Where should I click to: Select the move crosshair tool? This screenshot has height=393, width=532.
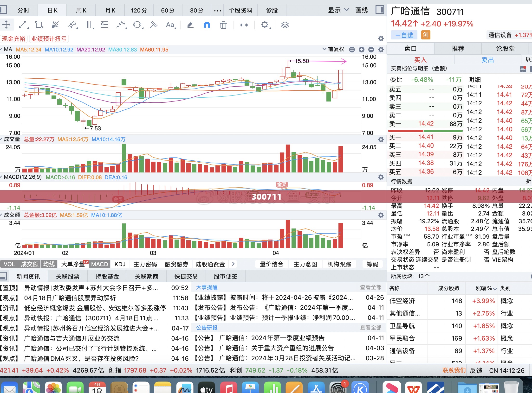6,25
